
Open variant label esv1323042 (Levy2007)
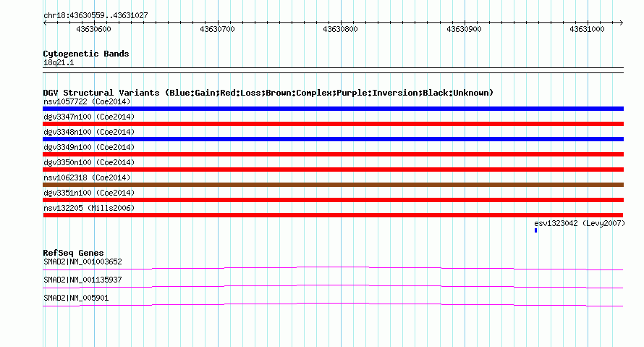(x=580, y=223)
